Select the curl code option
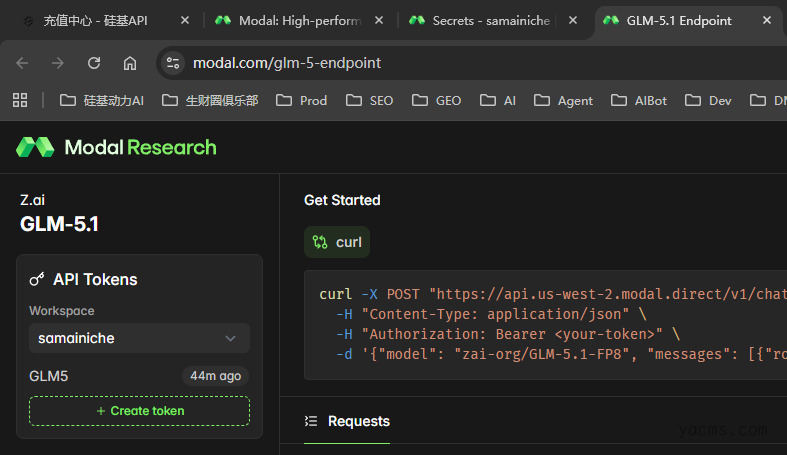Viewport: 787px width, 455px height. point(337,242)
